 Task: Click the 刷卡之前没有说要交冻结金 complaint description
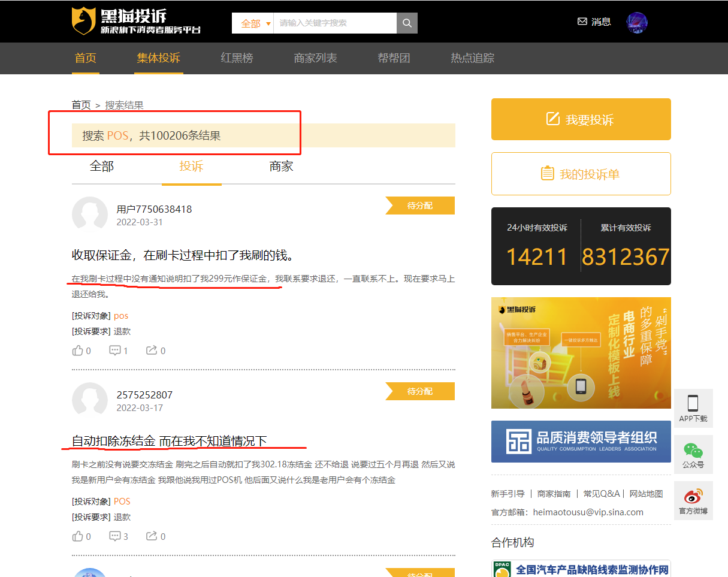point(263,472)
